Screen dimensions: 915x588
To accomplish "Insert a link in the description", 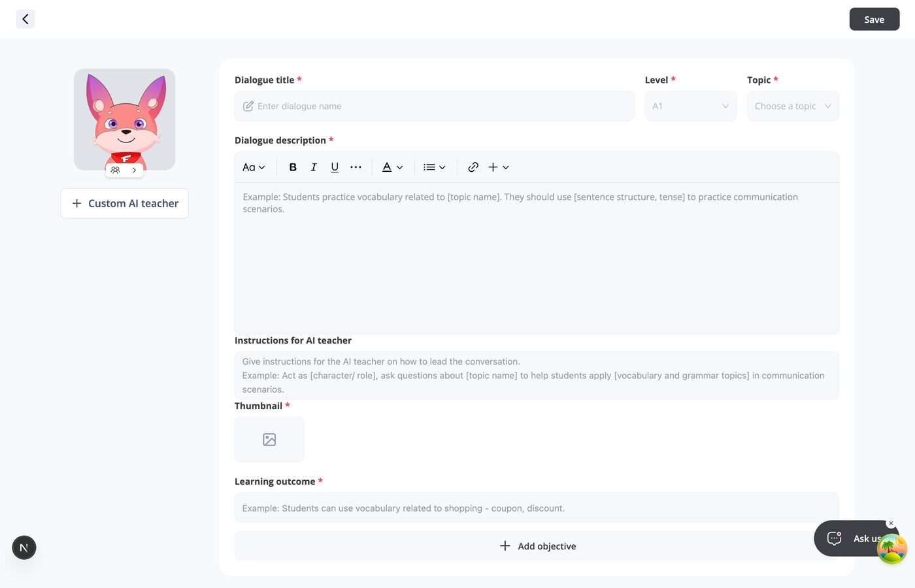I will pyautogui.click(x=473, y=167).
